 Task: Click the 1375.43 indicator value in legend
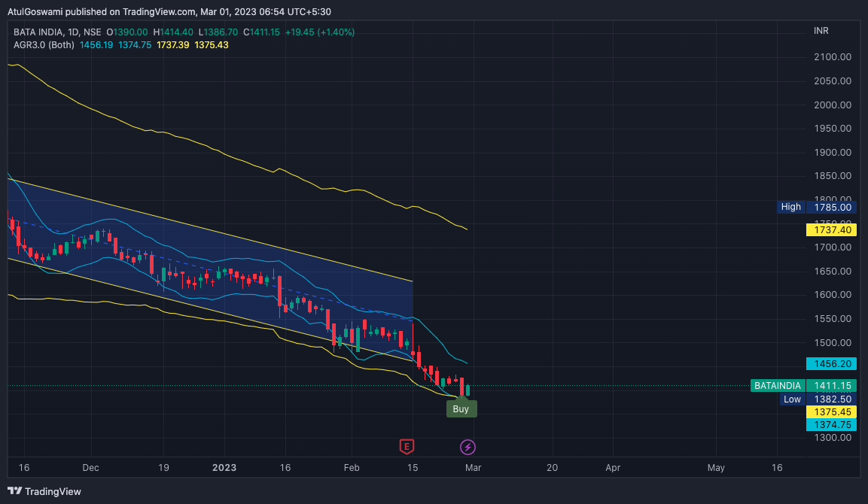(212, 45)
